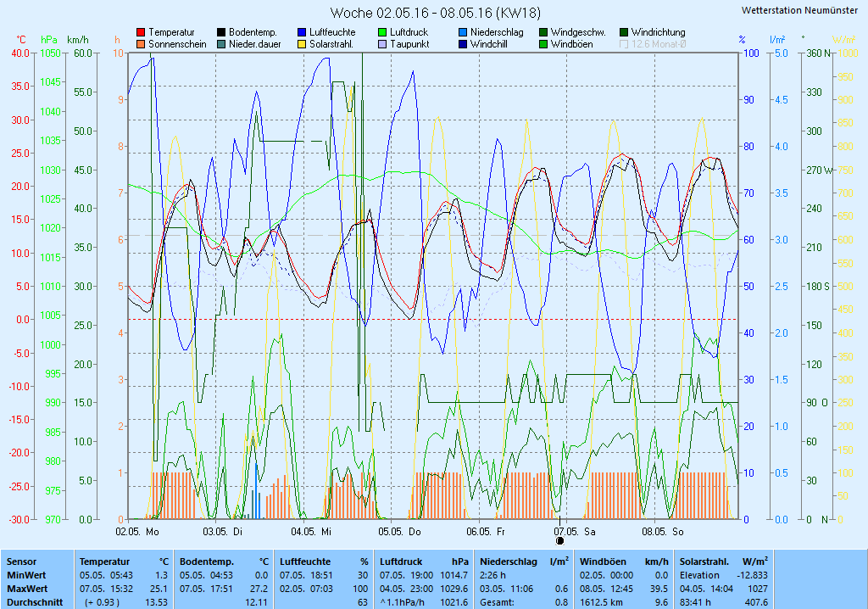Image resolution: width=868 pixels, height=609 pixels.
Task: Click the Nieder.dauer legend label
Action: [x=254, y=44]
